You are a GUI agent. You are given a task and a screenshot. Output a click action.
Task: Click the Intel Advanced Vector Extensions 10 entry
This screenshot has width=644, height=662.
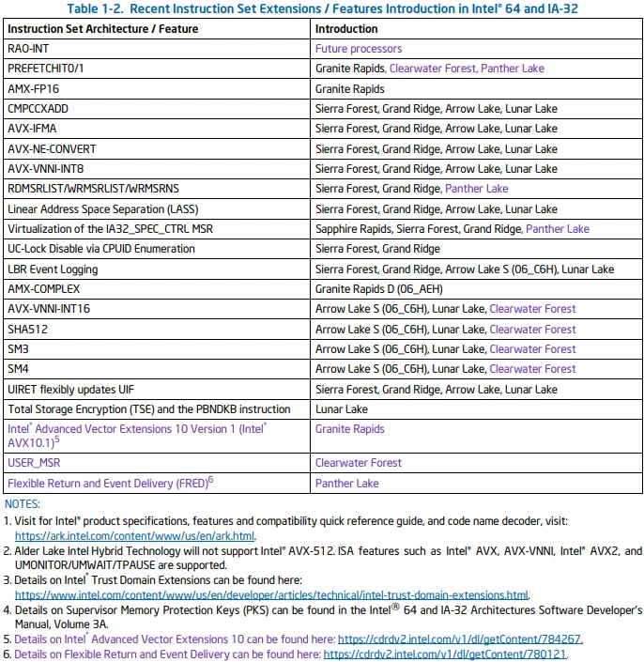click(137, 436)
